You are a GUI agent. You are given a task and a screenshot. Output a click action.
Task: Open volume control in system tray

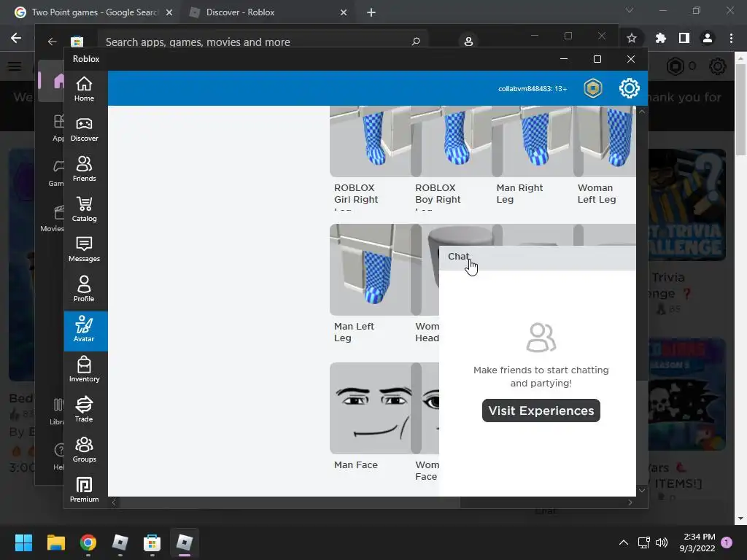click(662, 542)
